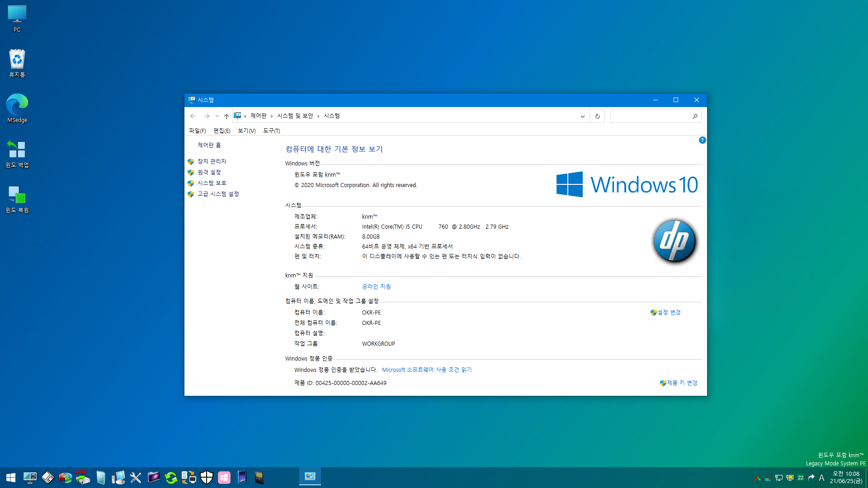
Task: Open 원격 설정 from the sidebar
Action: click(209, 172)
